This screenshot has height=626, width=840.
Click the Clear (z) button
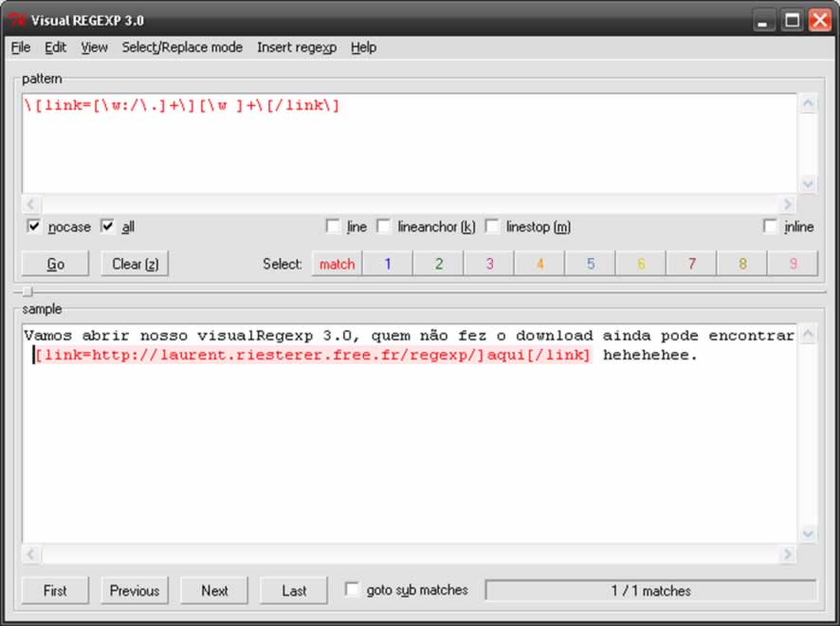coord(135,264)
